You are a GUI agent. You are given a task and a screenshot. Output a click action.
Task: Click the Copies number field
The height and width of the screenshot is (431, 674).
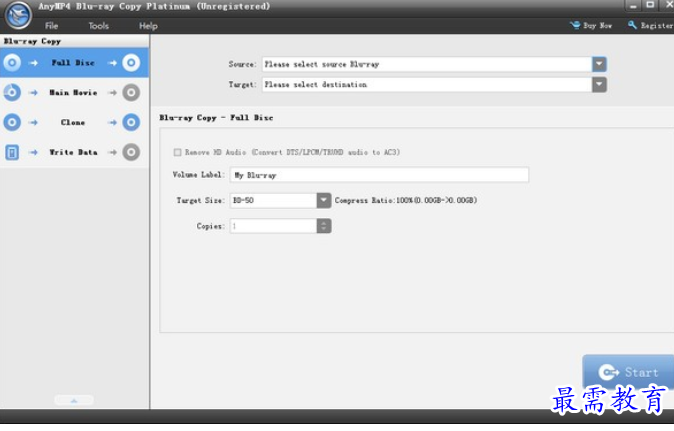click(x=273, y=226)
